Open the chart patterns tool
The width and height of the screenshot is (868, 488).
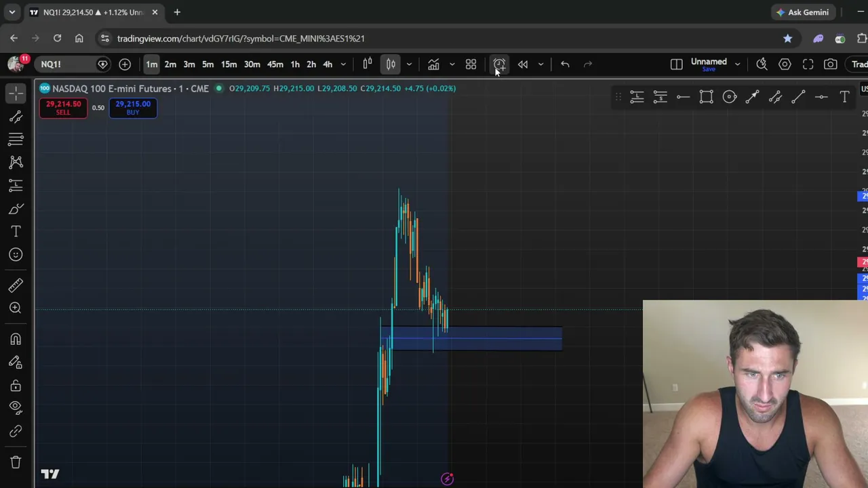pyautogui.click(x=16, y=162)
